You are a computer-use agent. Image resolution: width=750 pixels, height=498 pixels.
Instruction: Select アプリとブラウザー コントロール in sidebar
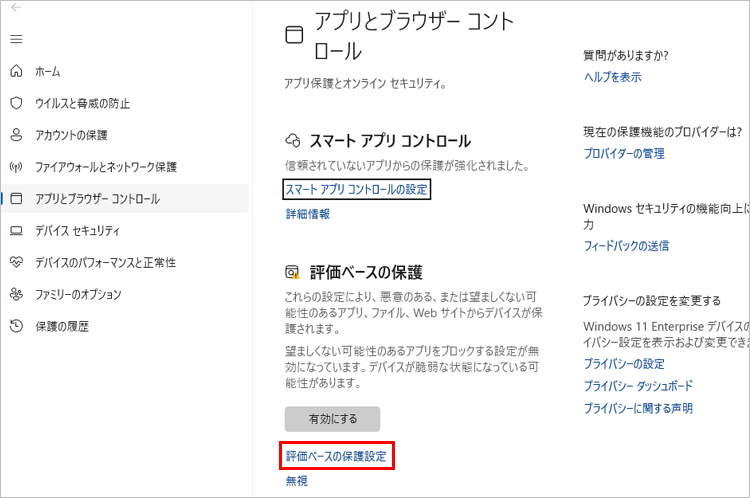tap(97, 199)
